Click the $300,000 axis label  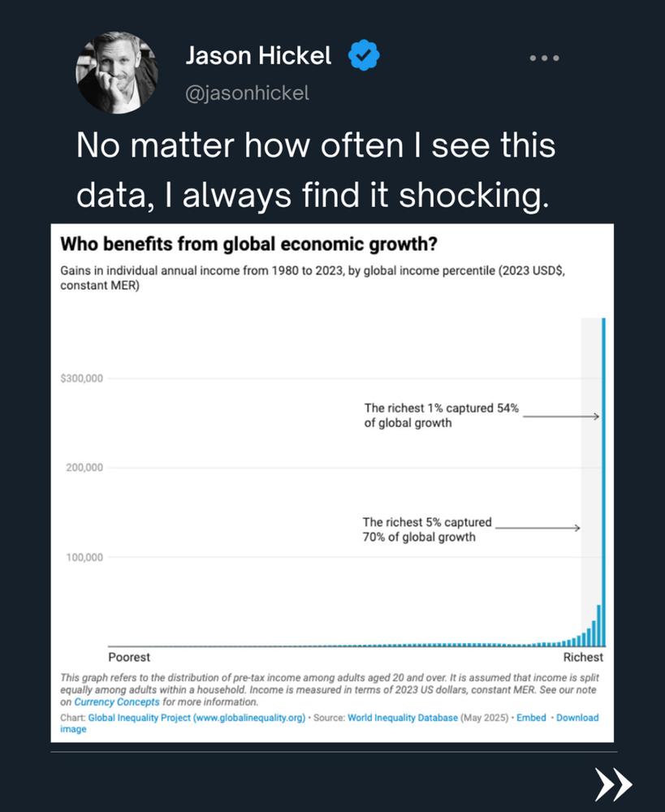click(82, 378)
